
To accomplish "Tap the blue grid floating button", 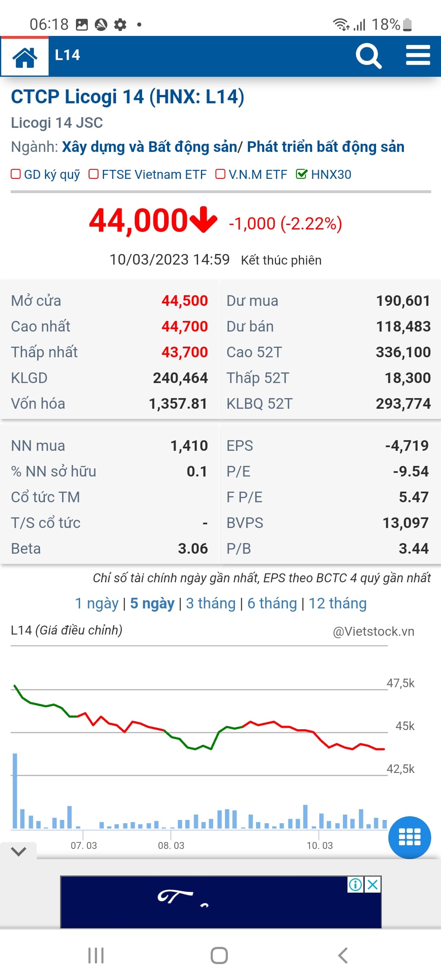I will (x=409, y=837).
